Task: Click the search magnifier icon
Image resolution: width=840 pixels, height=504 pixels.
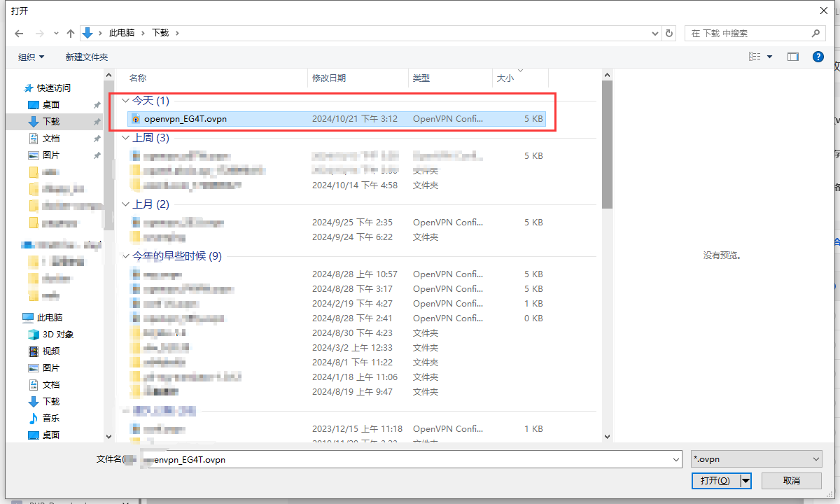Action: (815, 33)
